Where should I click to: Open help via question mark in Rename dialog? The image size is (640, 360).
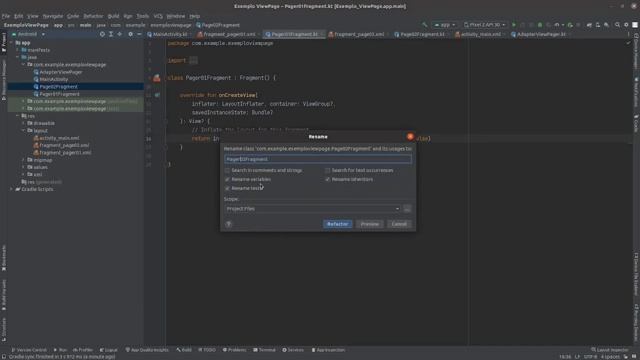[x=229, y=224]
